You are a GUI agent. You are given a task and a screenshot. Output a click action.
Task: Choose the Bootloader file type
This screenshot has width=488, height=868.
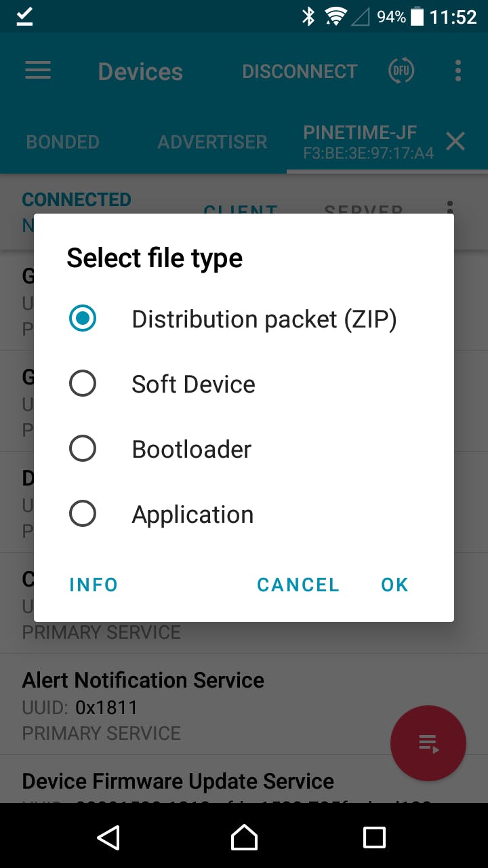(83, 449)
